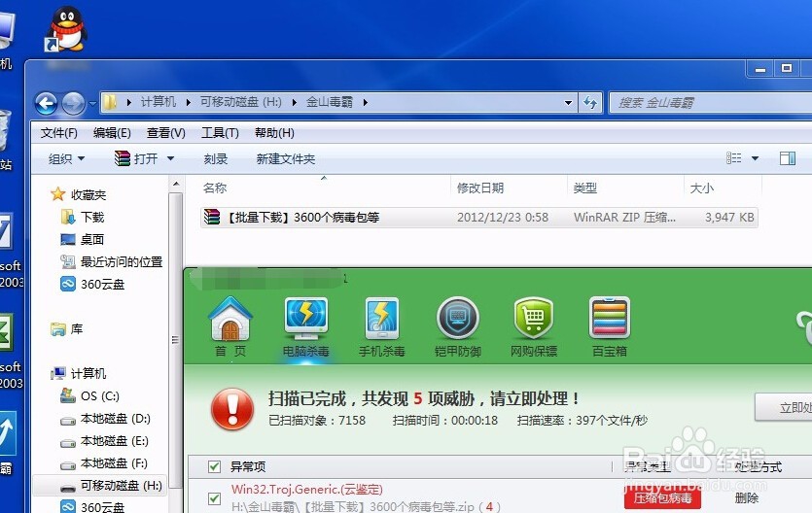Open the 首页 home icon

(x=230, y=326)
